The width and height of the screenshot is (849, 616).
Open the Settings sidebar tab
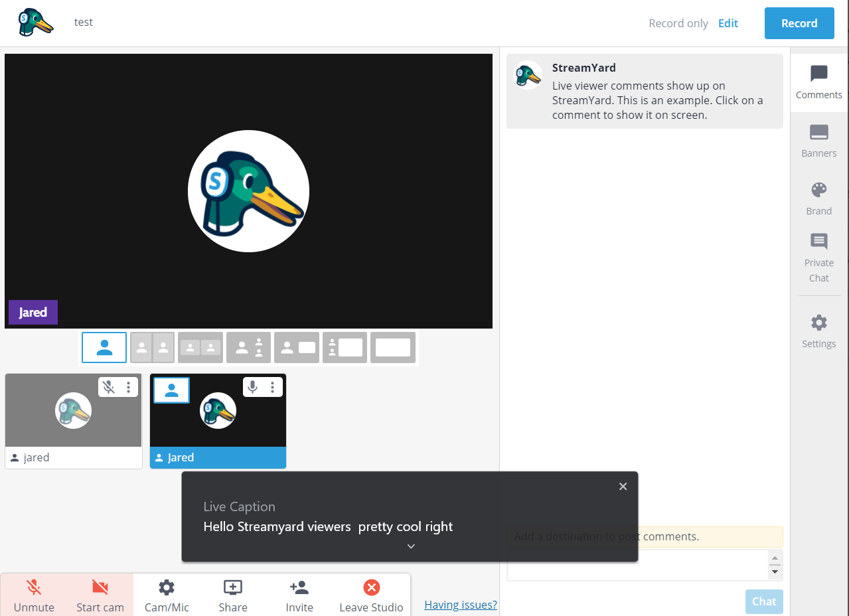coord(819,331)
